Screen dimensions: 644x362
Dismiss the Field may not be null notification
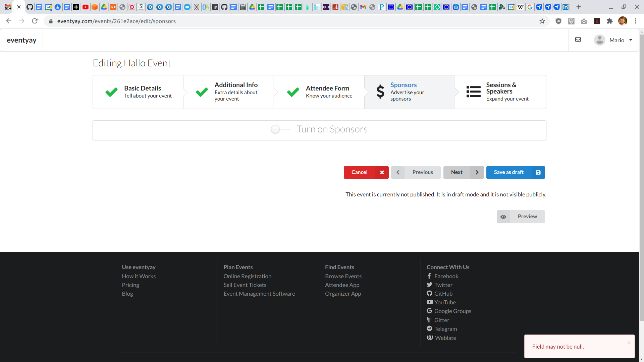click(629, 343)
